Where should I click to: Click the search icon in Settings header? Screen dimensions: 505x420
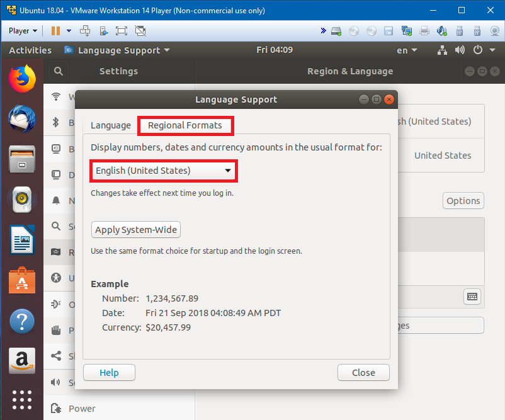pyautogui.click(x=58, y=71)
